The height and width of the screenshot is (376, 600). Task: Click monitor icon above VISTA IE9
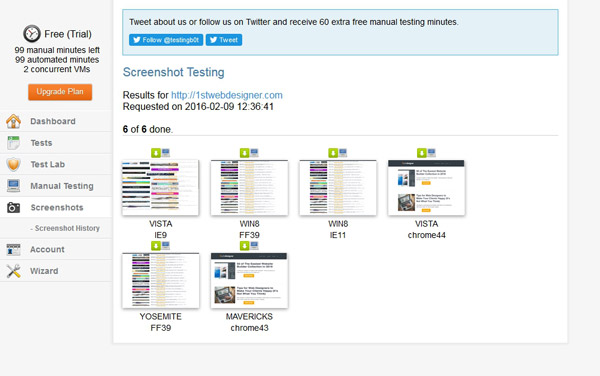pos(165,153)
